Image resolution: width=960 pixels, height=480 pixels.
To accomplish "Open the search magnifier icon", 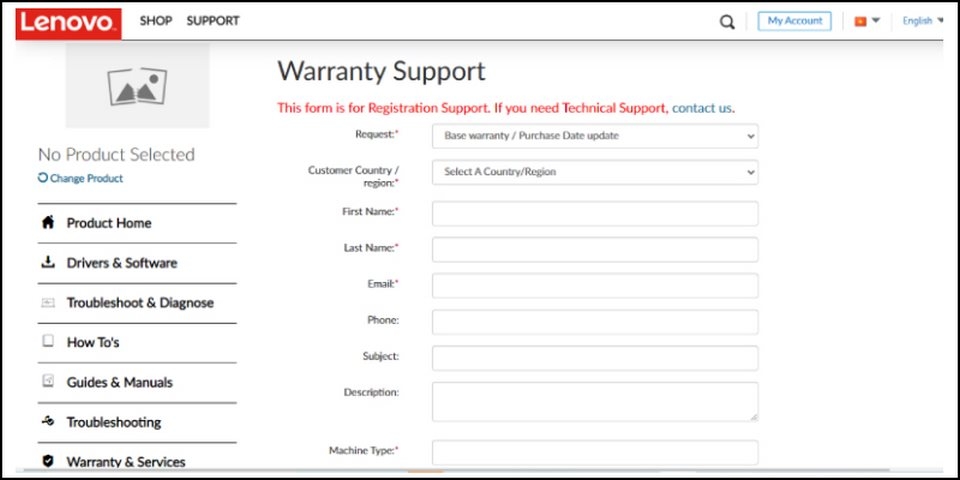I will pos(727,22).
